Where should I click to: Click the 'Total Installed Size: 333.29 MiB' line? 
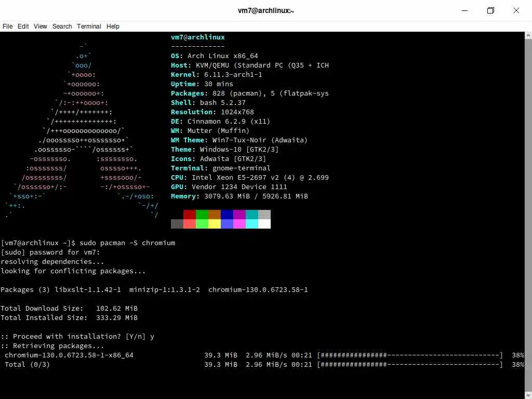tap(69, 318)
